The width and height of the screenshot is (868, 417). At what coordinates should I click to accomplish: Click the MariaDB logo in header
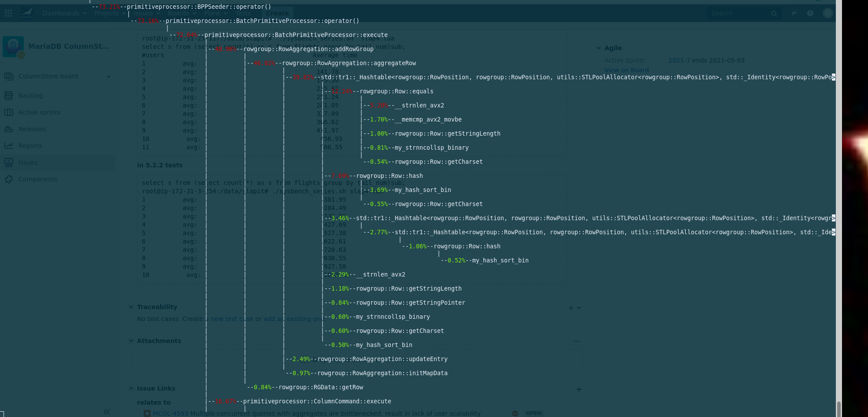[x=27, y=13]
